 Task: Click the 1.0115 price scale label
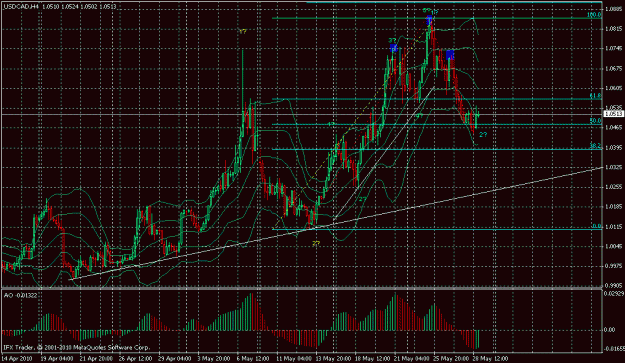point(613,226)
